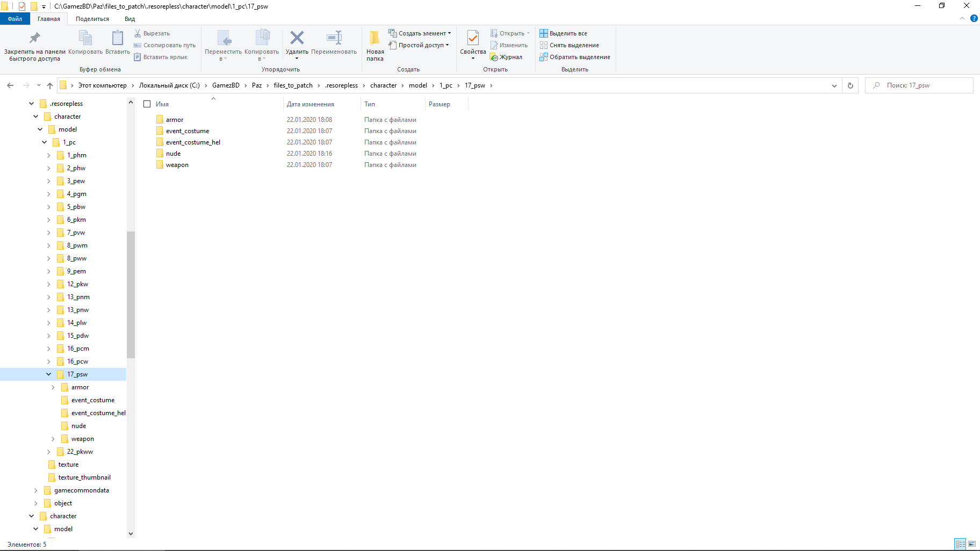Click the navigation pane scrollbar down arrow
Image resolution: width=980 pixels, height=551 pixels.
click(x=131, y=533)
